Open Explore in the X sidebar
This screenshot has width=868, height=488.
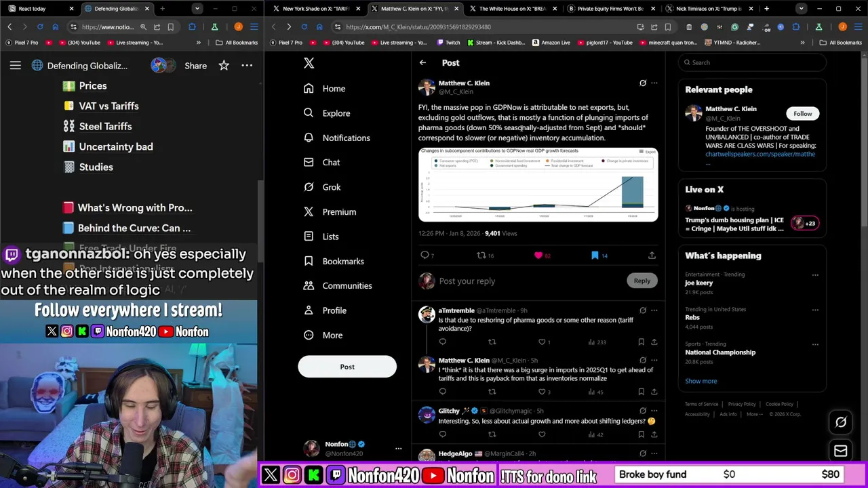click(x=327, y=113)
